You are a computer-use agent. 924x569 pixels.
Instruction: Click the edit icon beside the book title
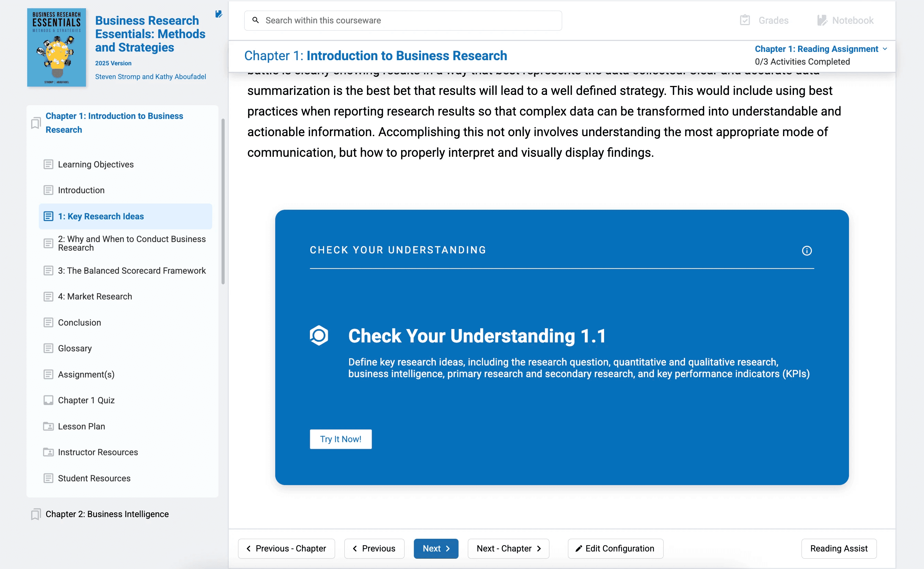tap(218, 14)
